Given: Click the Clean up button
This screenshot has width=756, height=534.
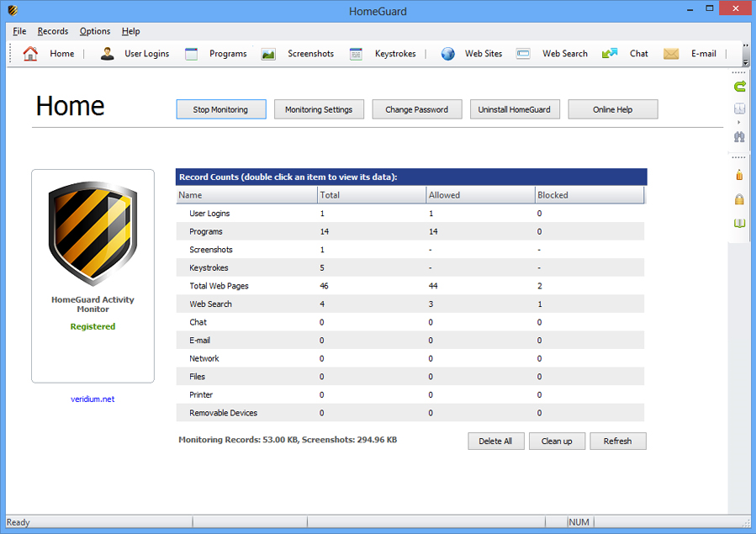Looking at the screenshot, I should [x=557, y=441].
